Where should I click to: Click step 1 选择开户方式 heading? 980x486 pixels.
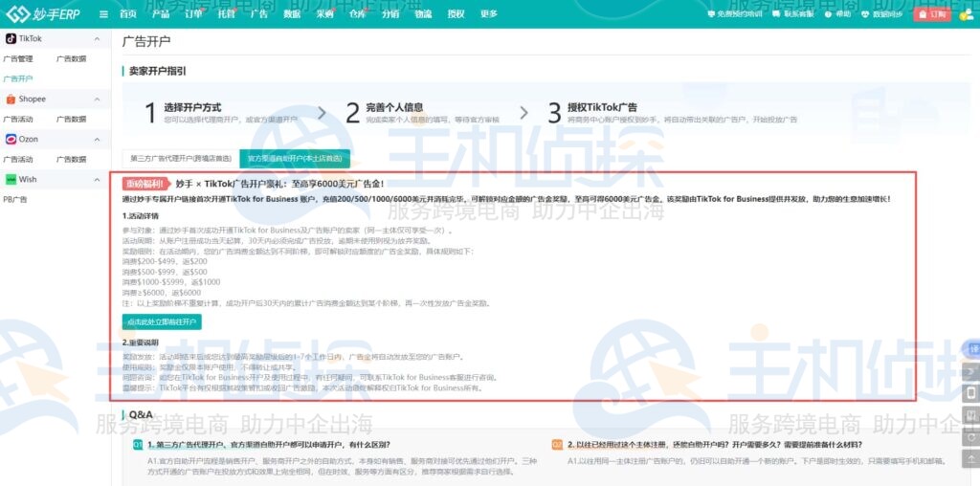coord(192,107)
